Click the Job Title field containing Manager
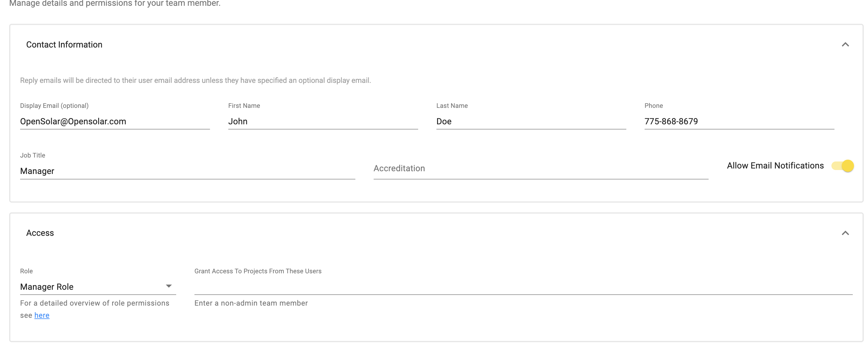 tap(188, 171)
